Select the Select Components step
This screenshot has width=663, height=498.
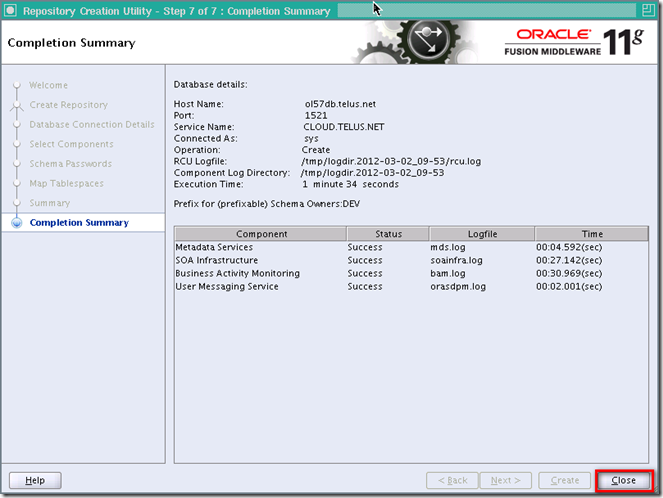pyautogui.click(x=71, y=144)
